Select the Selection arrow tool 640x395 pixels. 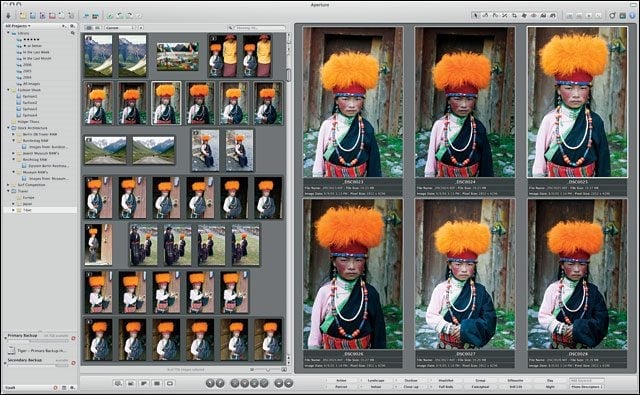pos(475,16)
